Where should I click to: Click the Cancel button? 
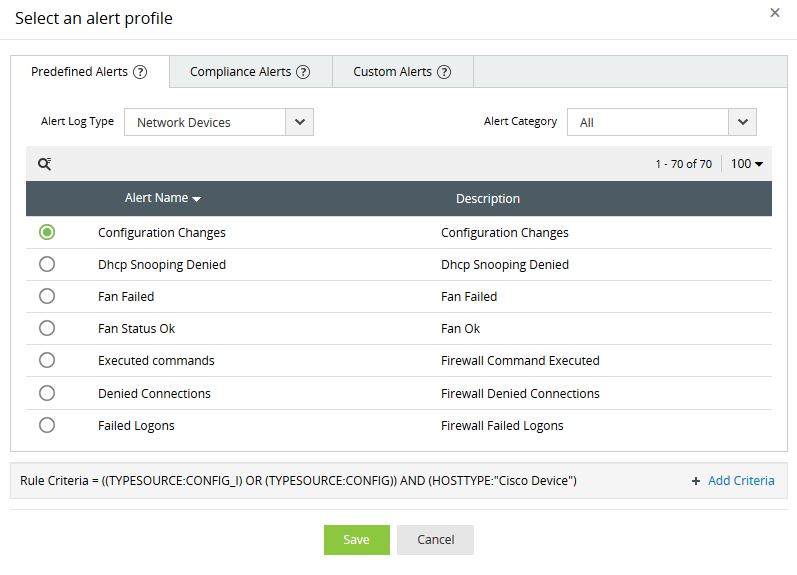pos(435,540)
